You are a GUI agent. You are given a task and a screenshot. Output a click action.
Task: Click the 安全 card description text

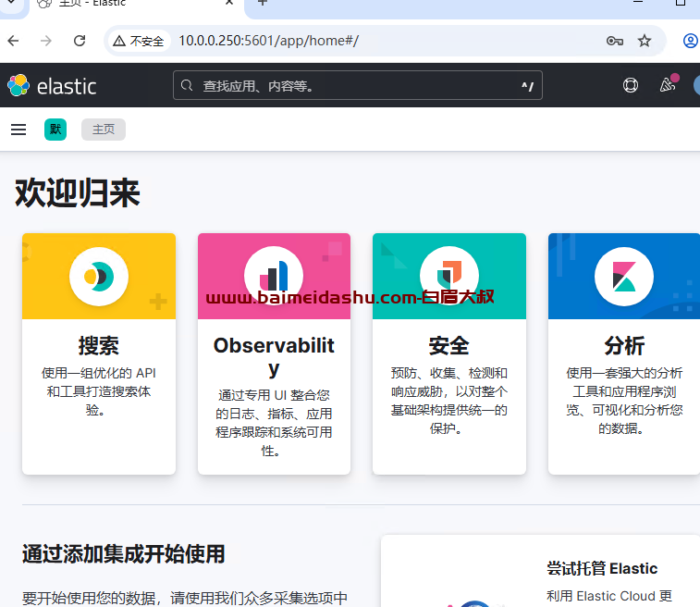pyautogui.click(x=449, y=401)
